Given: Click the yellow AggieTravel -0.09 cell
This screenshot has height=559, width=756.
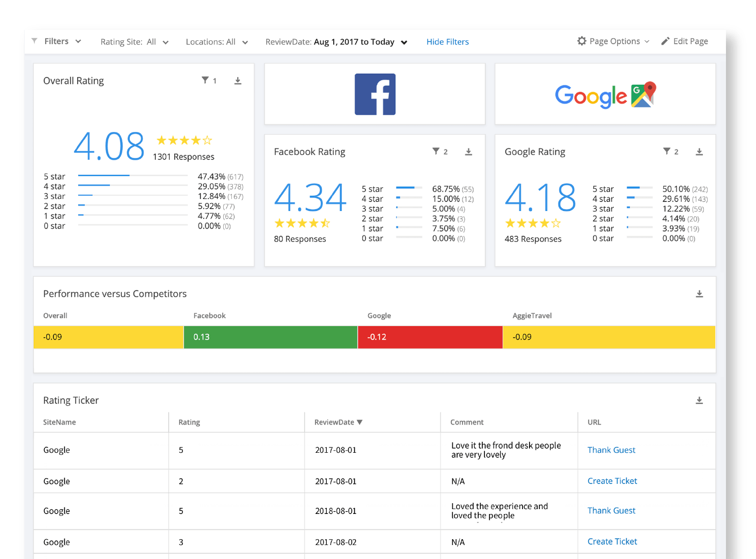Looking at the screenshot, I should (609, 337).
